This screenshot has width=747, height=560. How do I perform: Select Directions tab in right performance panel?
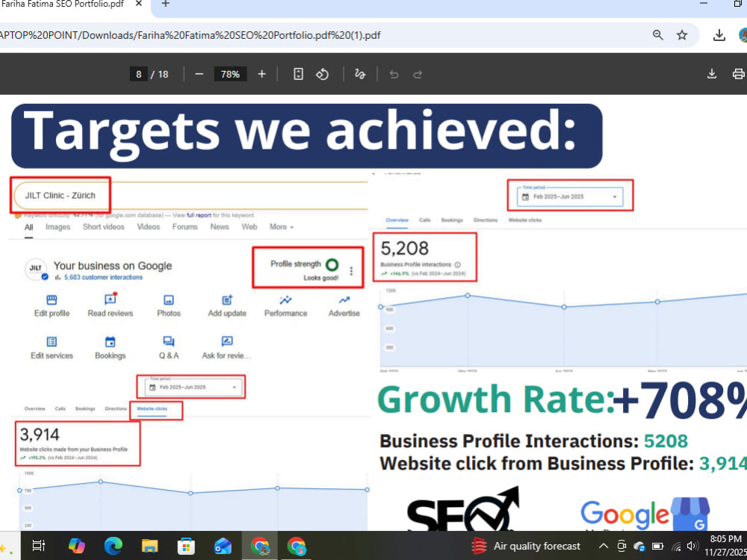point(485,220)
